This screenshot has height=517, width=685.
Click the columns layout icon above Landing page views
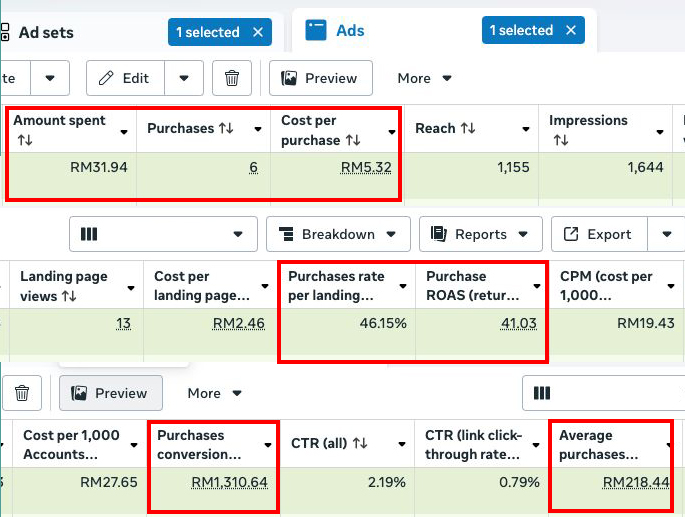tap(88, 234)
